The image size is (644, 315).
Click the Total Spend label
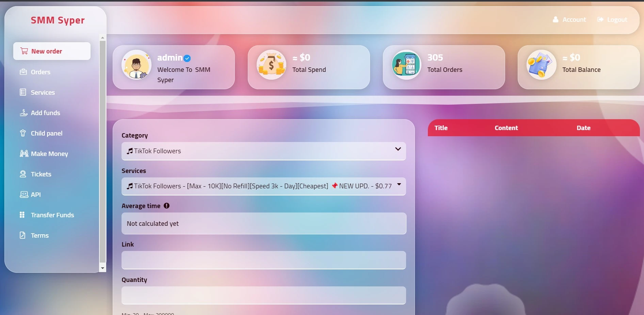click(309, 70)
